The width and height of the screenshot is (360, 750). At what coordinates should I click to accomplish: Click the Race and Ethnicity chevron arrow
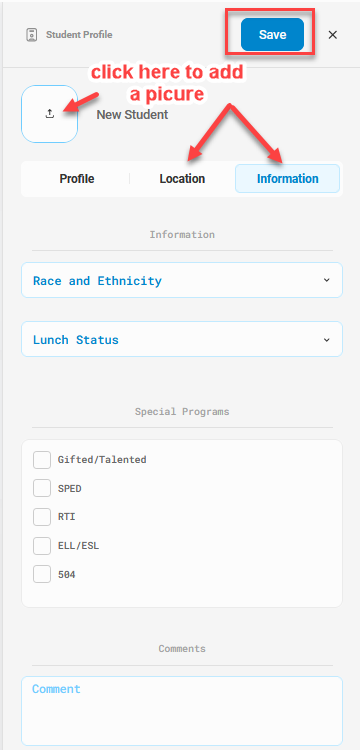(x=327, y=280)
